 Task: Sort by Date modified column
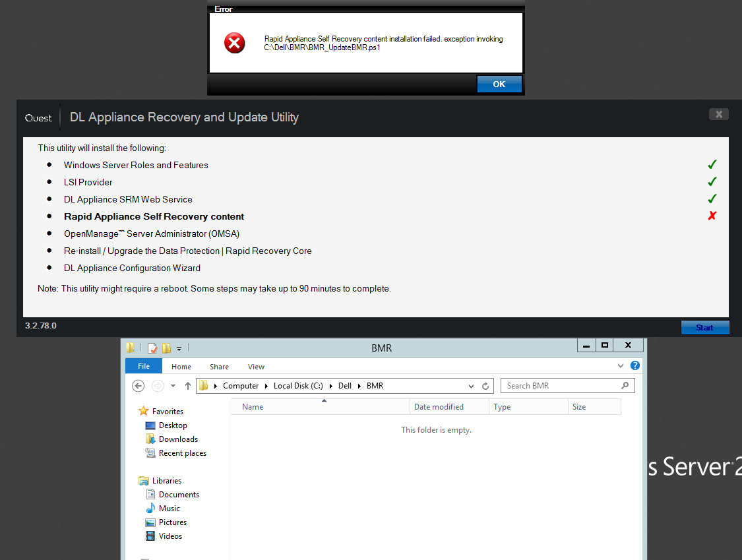(449, 406)
